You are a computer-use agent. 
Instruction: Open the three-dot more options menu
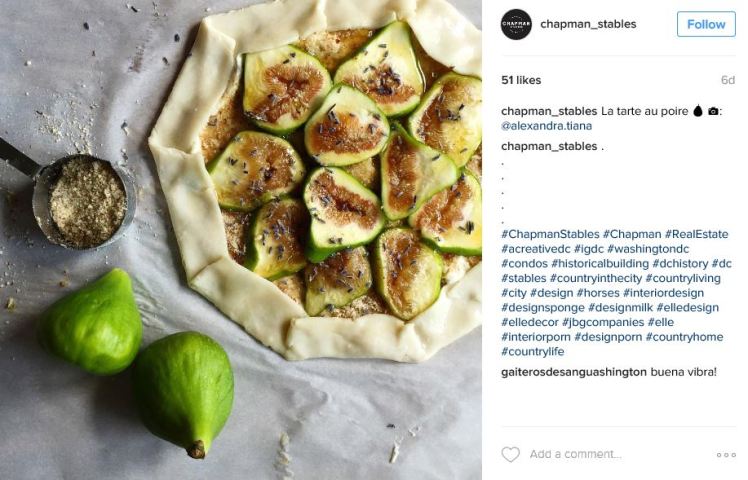[726, 455]
